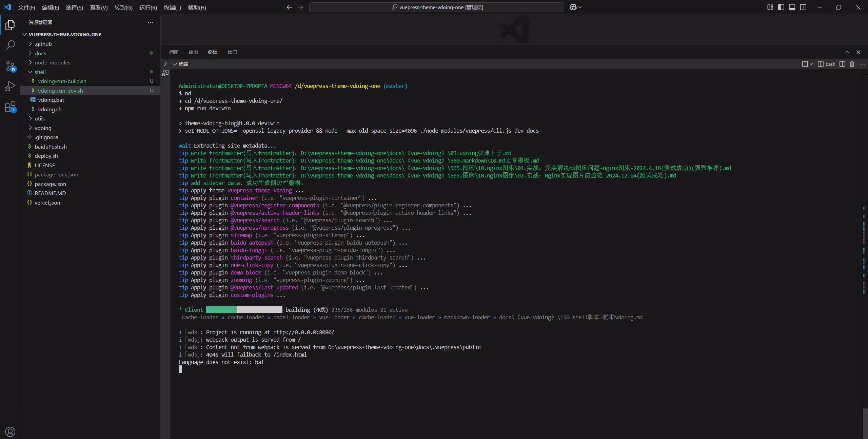Open the Run and Debug view

10,86
